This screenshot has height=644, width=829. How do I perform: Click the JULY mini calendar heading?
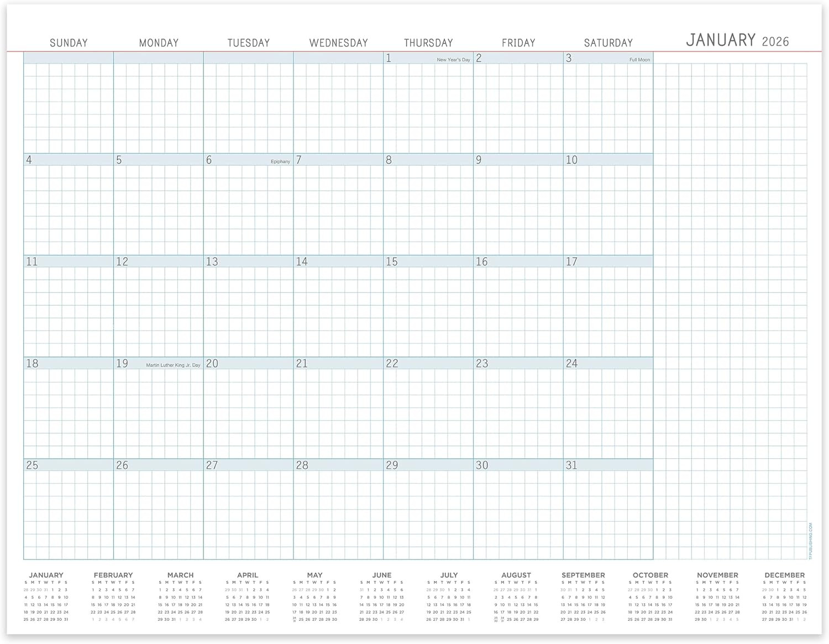449,575
